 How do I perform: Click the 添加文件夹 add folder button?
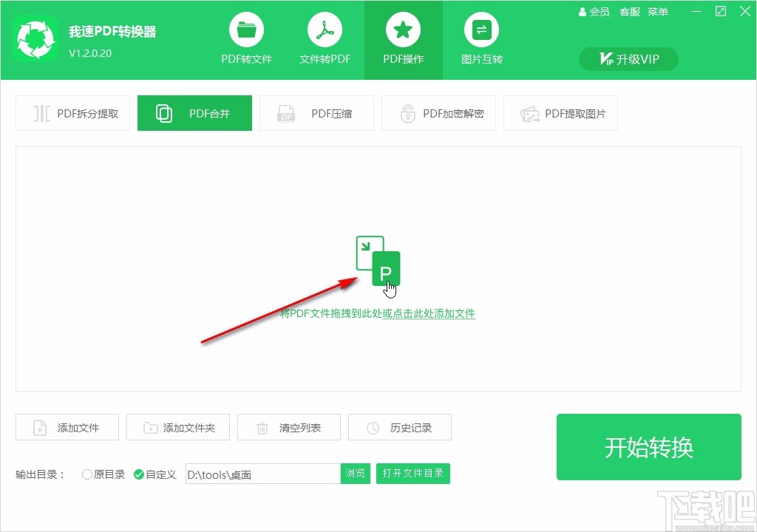(x=177, y=427)
